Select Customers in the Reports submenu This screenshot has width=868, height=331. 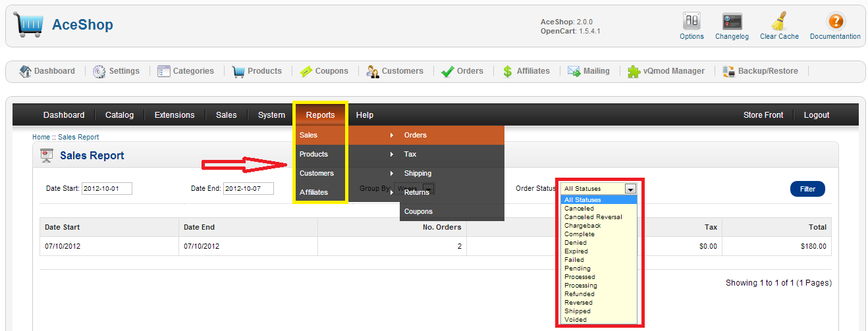347,173
